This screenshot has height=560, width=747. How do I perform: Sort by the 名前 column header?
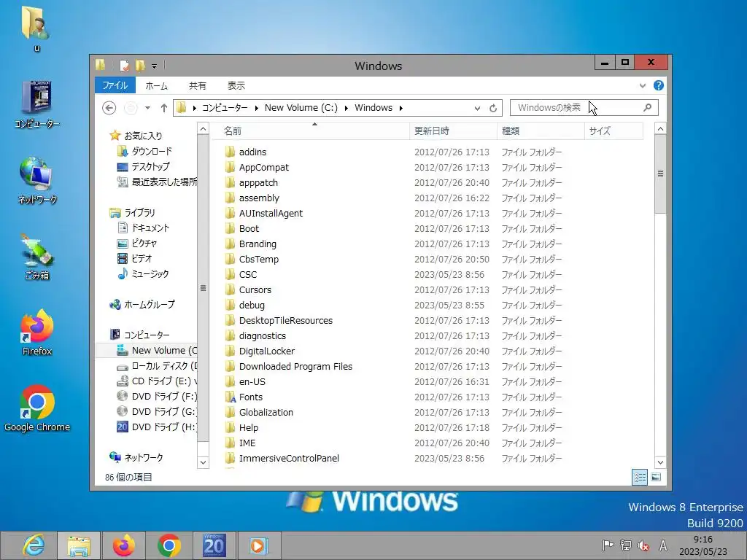(x=310, y=131)
